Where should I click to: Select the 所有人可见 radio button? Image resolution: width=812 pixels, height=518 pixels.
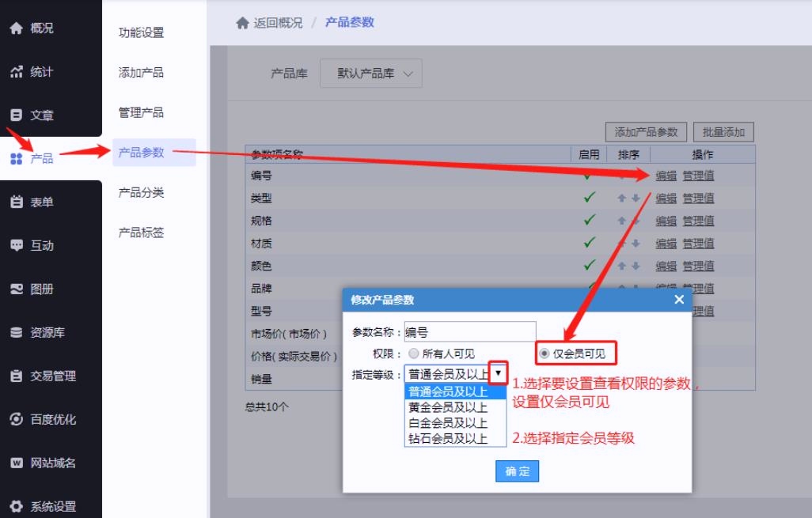(414, 354)
